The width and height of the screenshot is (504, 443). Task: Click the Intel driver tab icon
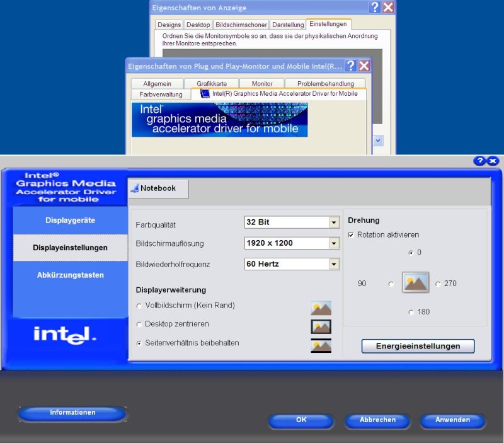205,93
